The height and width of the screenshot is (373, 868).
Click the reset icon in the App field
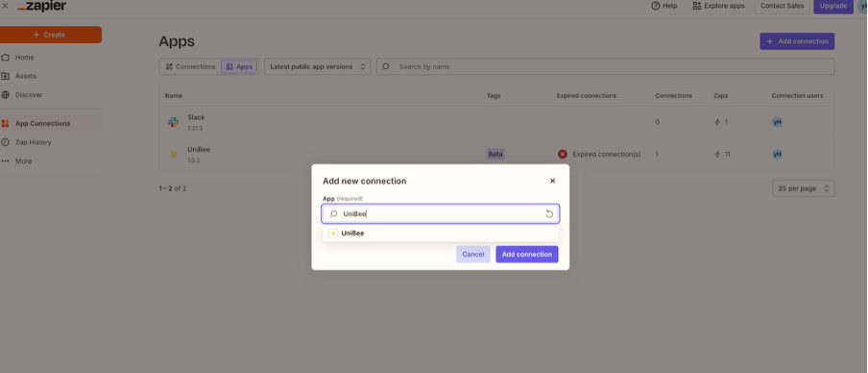[x=549, y=214]
